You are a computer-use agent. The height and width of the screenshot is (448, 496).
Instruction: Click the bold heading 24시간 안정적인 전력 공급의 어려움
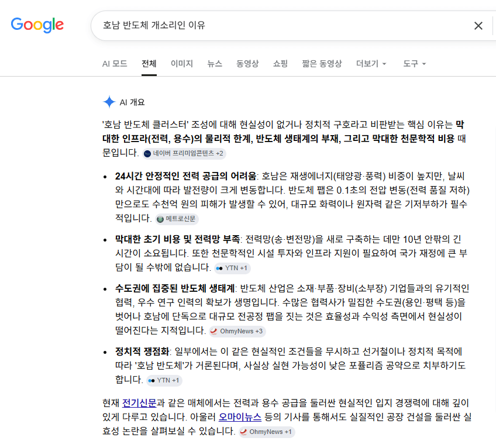pyautogui.click(x=186, y=176)
